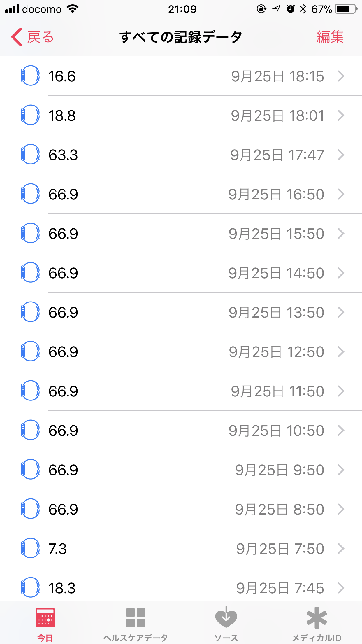The width and height of the screenshot is (362, 644).
Task: Tap the すべての記録データ page title
Action: [x=181, y=37]
